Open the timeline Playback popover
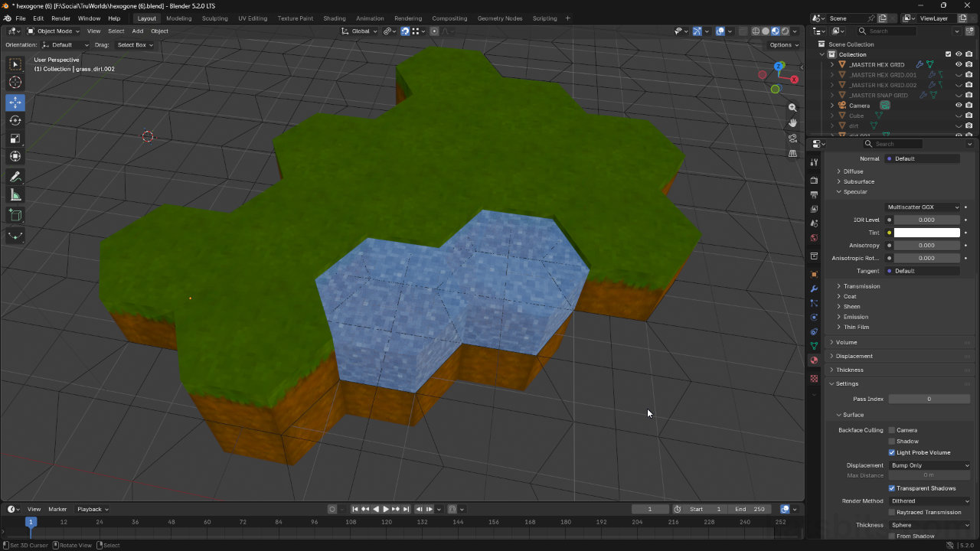 93,509
